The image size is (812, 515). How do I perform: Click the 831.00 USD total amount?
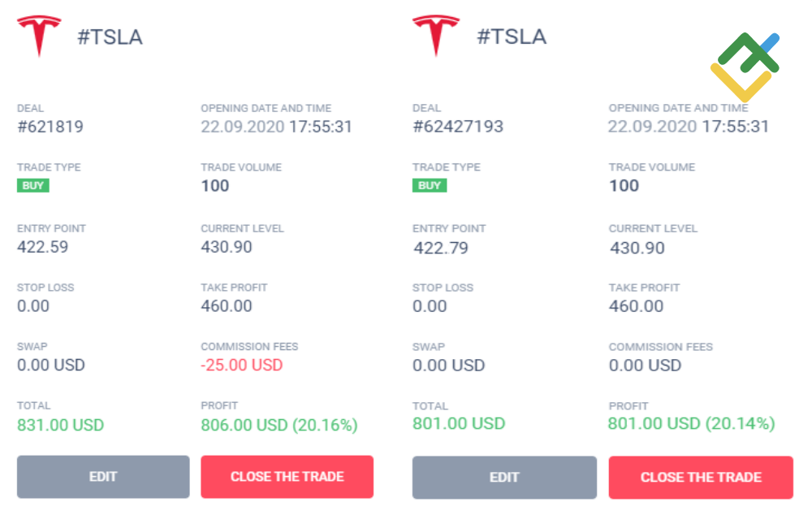(61, 424)
